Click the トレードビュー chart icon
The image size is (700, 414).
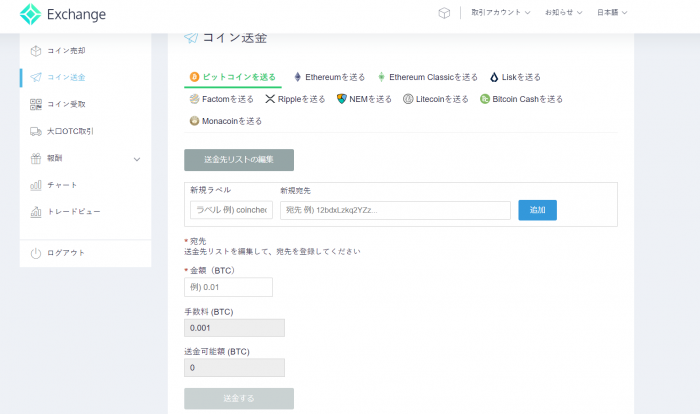(36, 212)
